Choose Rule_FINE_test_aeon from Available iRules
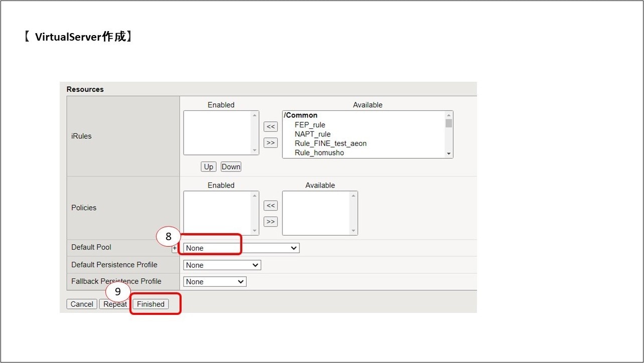Screen dimensions: 644x363 (x=330, y=143)
